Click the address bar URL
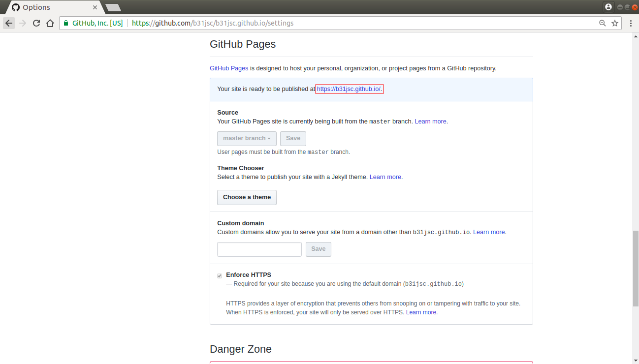Screen dimensions: 639x364 tap(213, 23)
